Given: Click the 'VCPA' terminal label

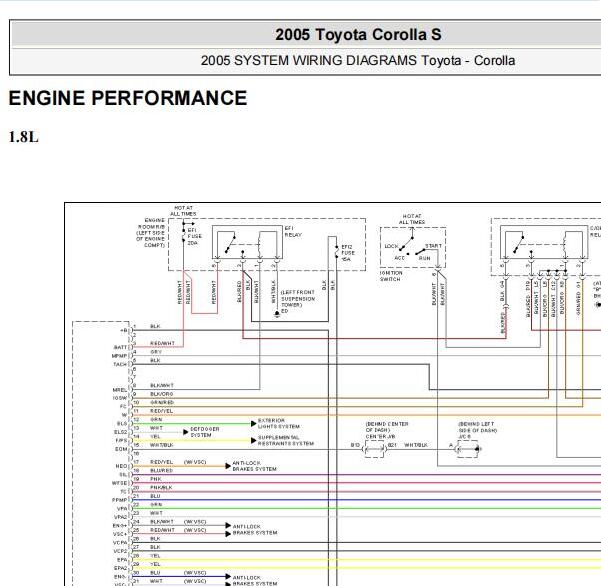Looking at the screenshot, I should 120,542.
